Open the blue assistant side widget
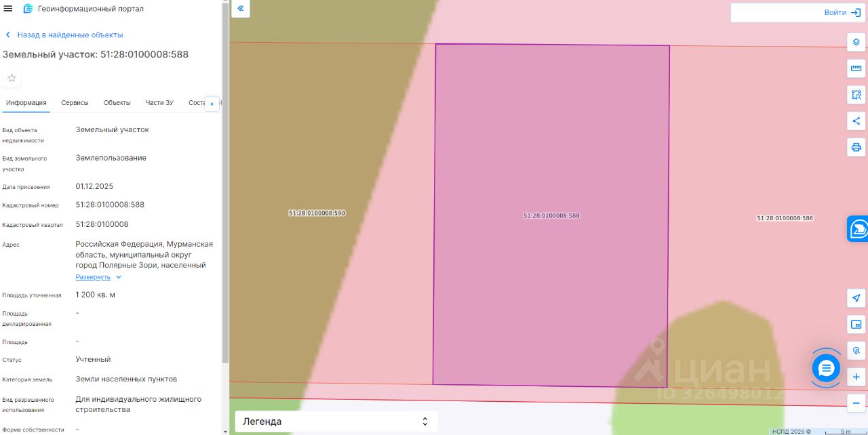The image size is (868, 435). coord(858,229)
